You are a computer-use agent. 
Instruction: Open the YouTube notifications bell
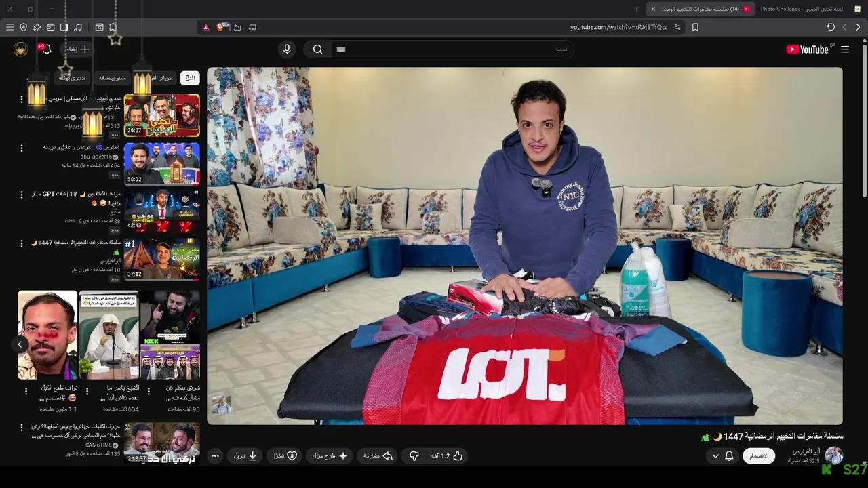pyautogui.click(x=46, y=49)
